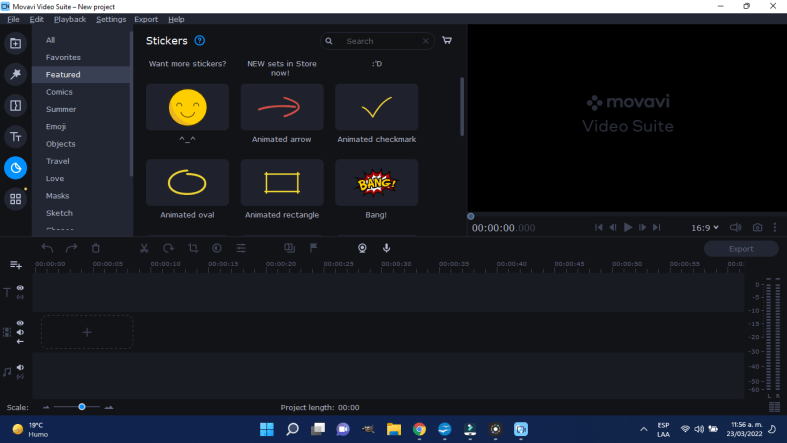
Task: Click the Stickers help question mark
Action: point(199,41)
